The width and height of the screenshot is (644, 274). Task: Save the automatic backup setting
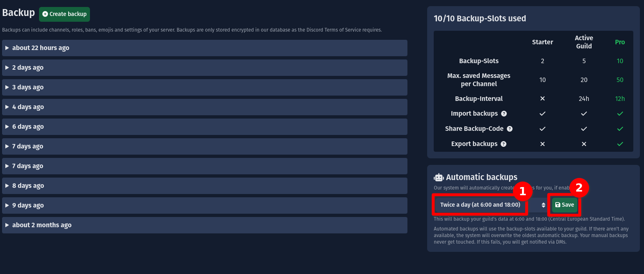564,205
